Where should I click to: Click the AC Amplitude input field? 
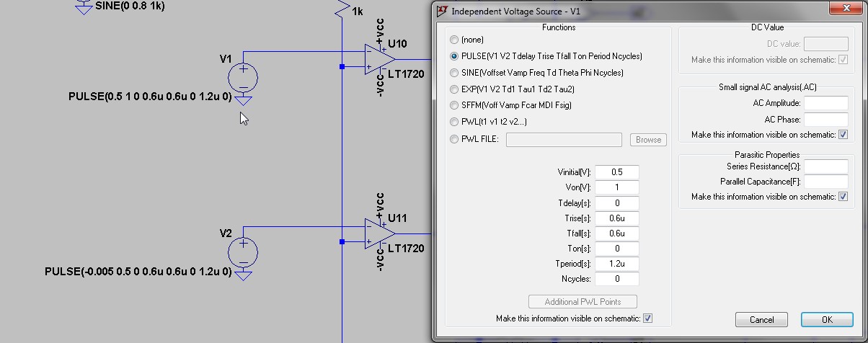coord(825,103)
